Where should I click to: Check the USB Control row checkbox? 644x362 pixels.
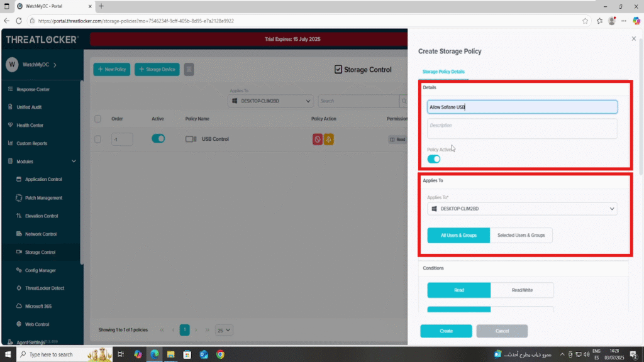point(97,139)
